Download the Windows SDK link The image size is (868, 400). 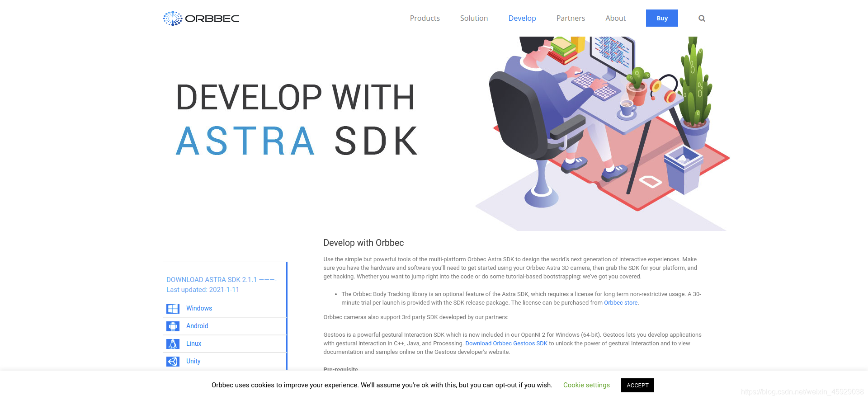[199, 308]
